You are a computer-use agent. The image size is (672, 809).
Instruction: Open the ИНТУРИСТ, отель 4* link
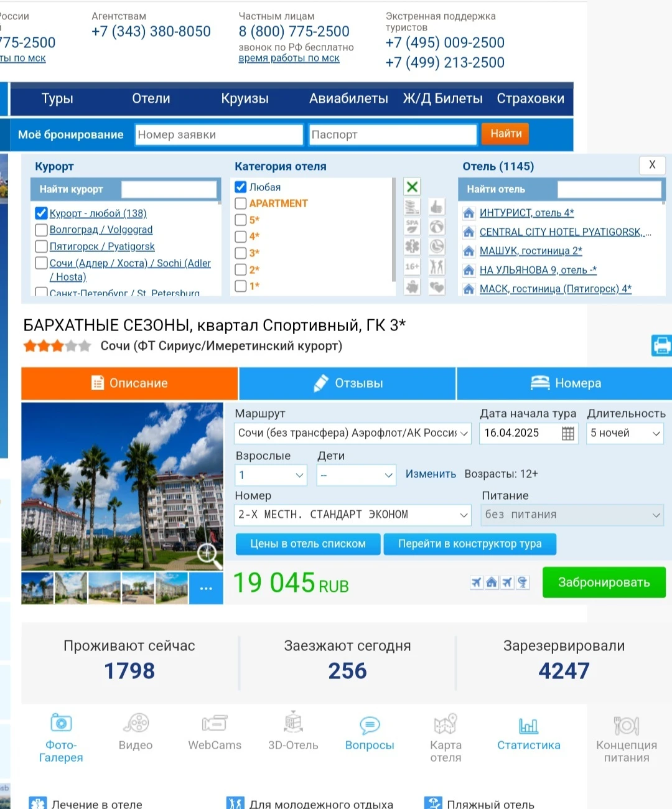[x=526, y=213]
